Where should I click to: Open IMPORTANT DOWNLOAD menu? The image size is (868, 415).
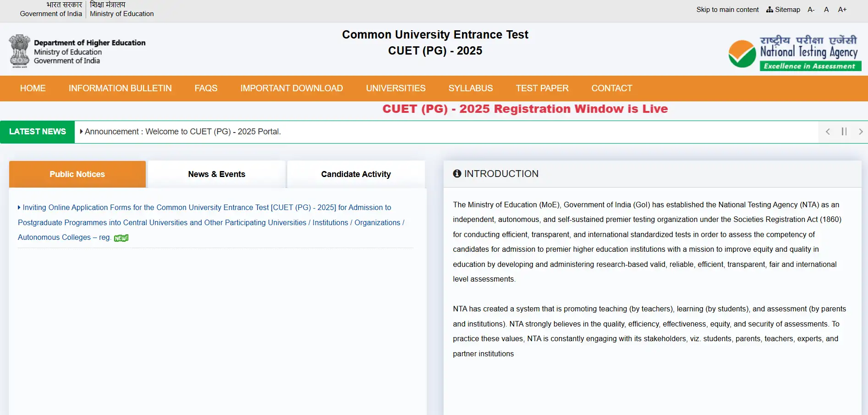pos(291,88)
